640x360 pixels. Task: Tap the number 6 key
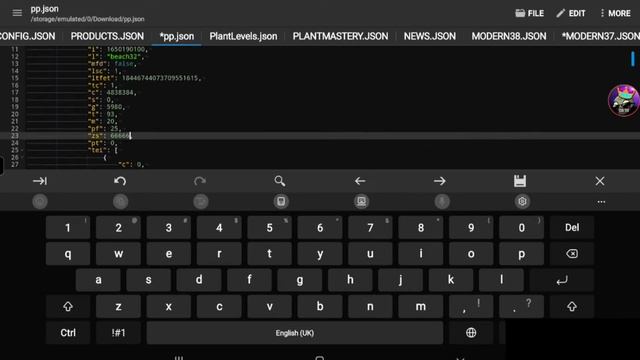(320, 227)
